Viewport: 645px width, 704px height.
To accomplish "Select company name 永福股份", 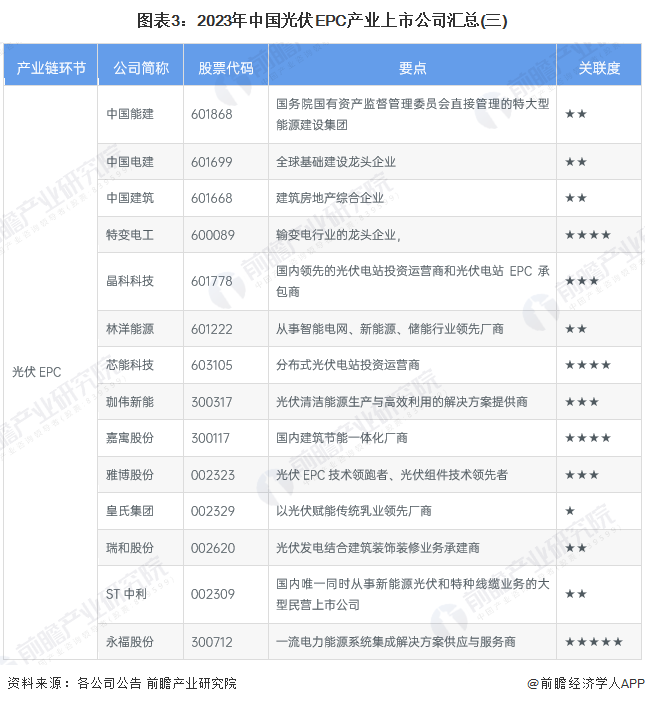I will pos(130,642).
